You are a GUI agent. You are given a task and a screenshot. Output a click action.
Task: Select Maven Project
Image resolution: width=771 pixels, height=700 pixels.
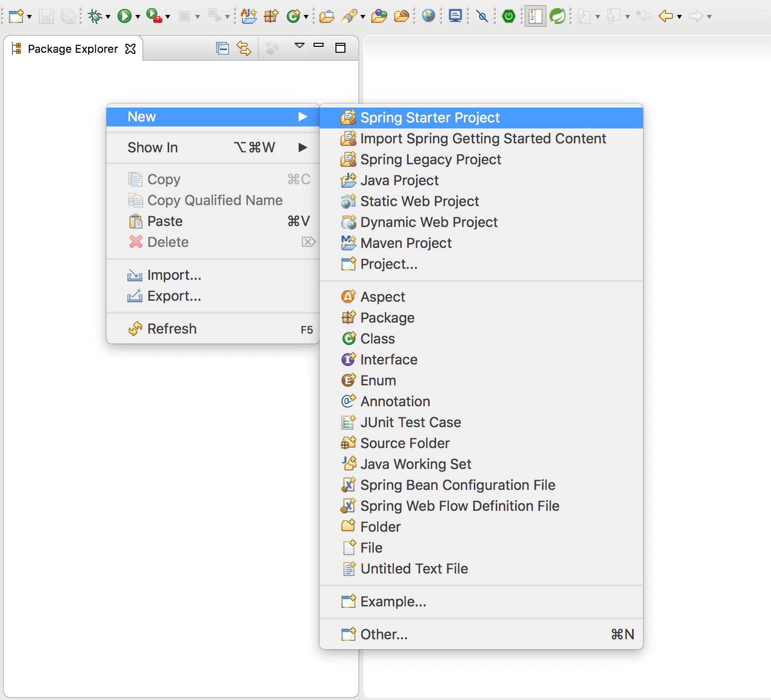[481, 243]
